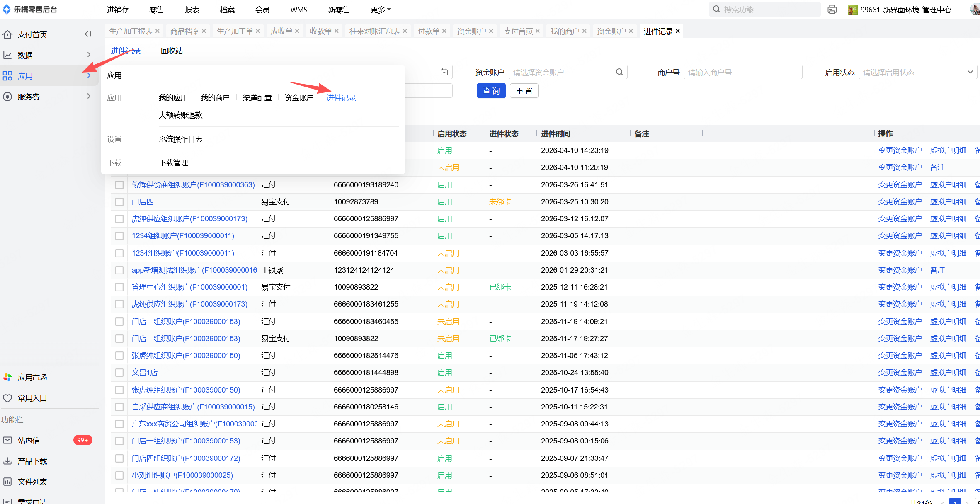Viewport: 980px width, 504px height.
Task: Check the box for 门店四 row
Action: tap(119, 202)
